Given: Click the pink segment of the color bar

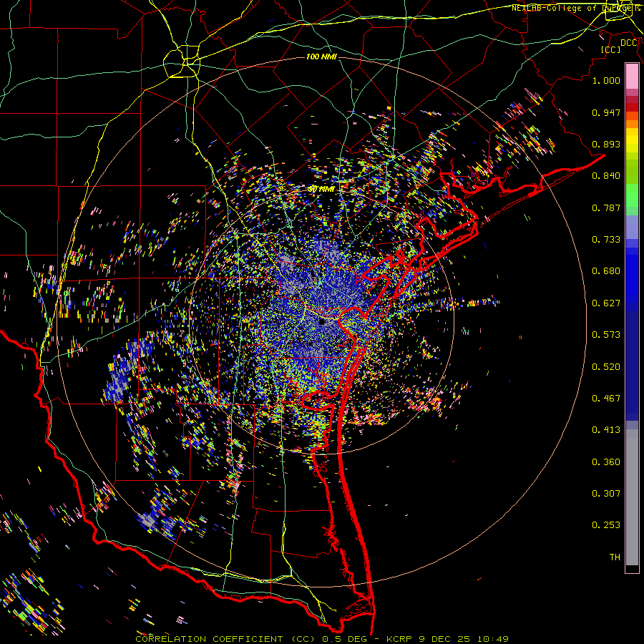Looking at the screenshot, I should click(632, 76).
